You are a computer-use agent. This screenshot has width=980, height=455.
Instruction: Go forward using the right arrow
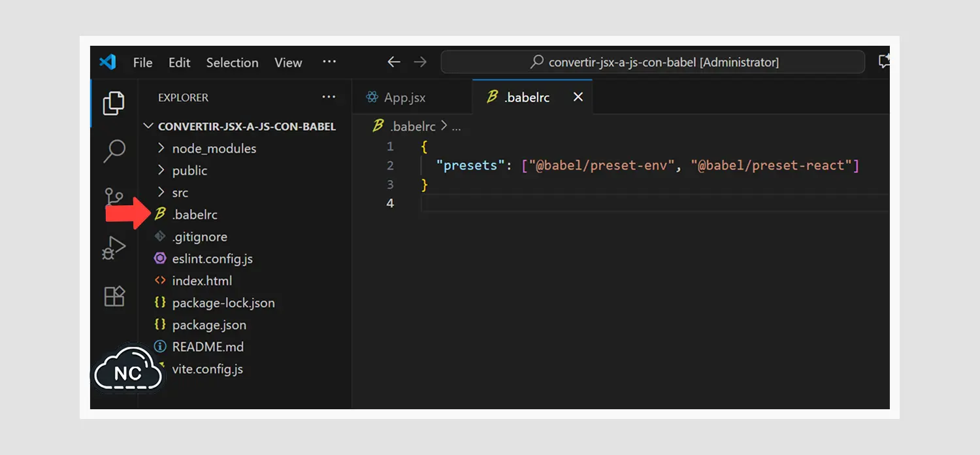[420, 62]
